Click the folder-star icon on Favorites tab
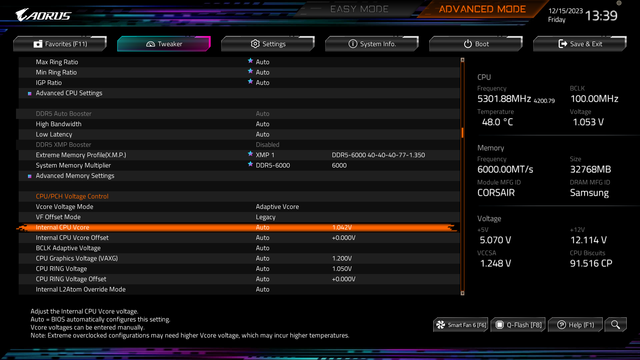The image size is (640, 360). (38, 44)
